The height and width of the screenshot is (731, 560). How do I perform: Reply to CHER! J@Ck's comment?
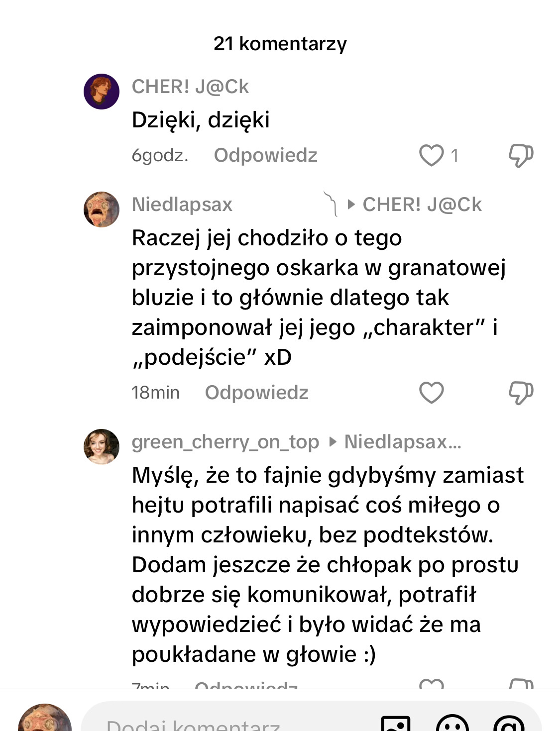point(265,155)
